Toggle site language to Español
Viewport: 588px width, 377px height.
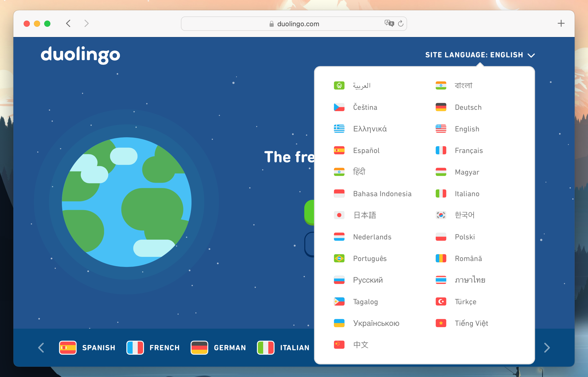point(366,150)
